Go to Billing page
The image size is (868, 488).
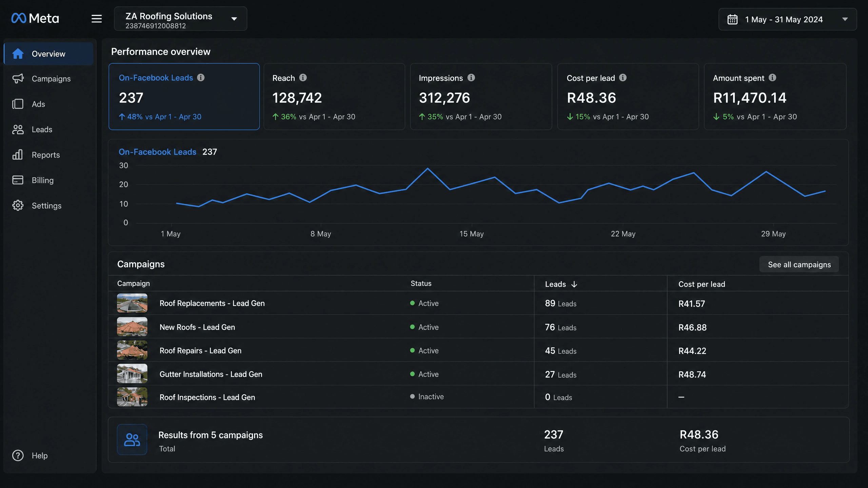48,180
